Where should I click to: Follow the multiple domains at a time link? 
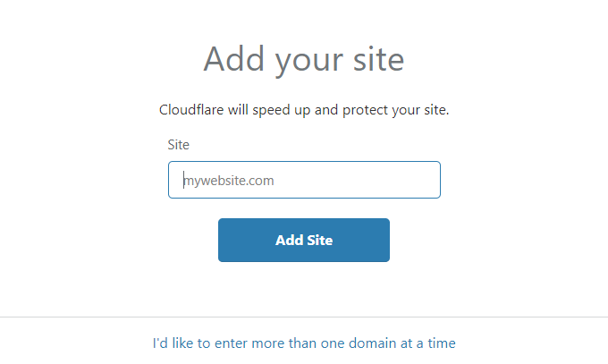[304, 343]
